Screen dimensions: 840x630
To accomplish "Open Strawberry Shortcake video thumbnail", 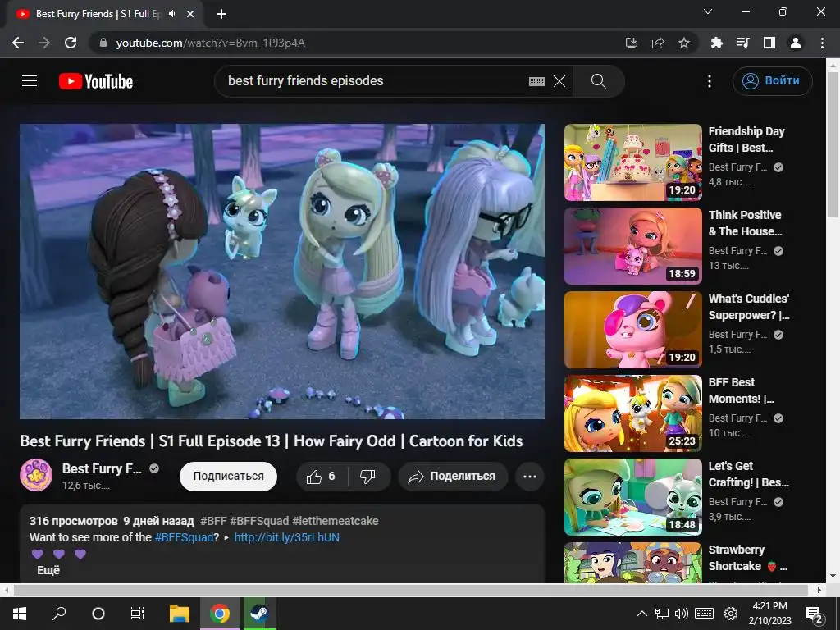I will pos(632,563).
